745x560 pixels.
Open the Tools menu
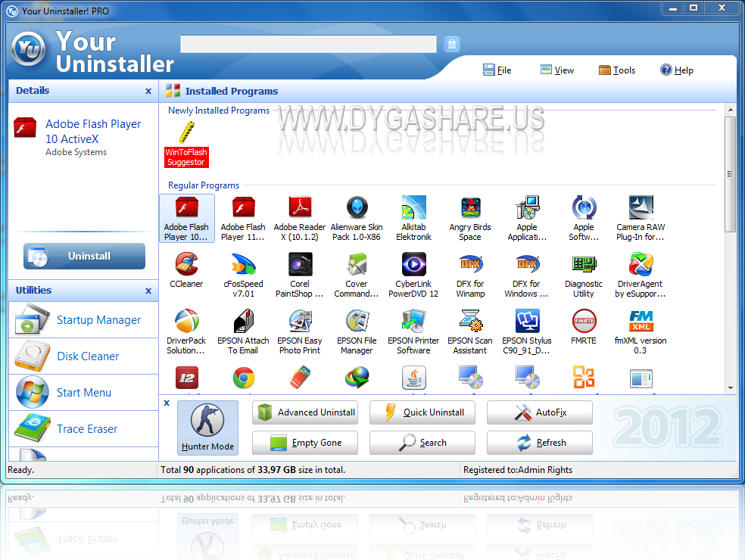pos(617,70)
